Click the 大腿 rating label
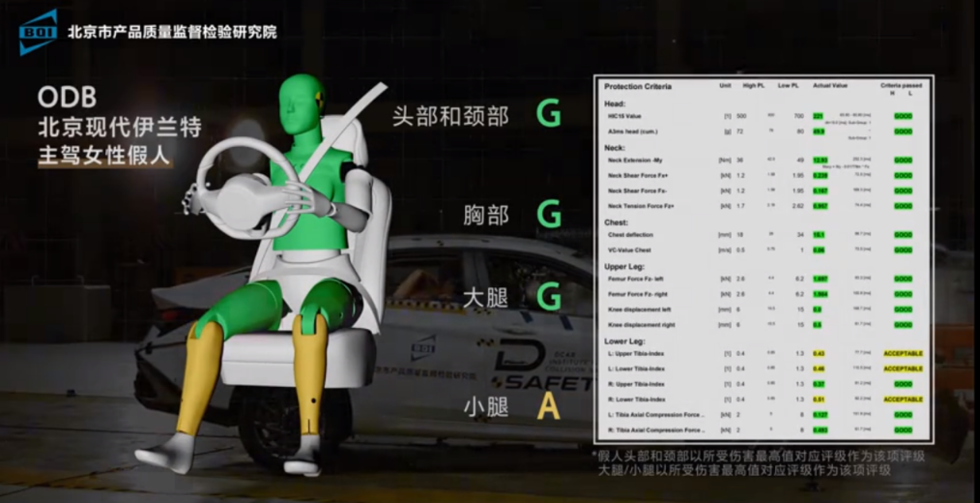 point(485,298)
